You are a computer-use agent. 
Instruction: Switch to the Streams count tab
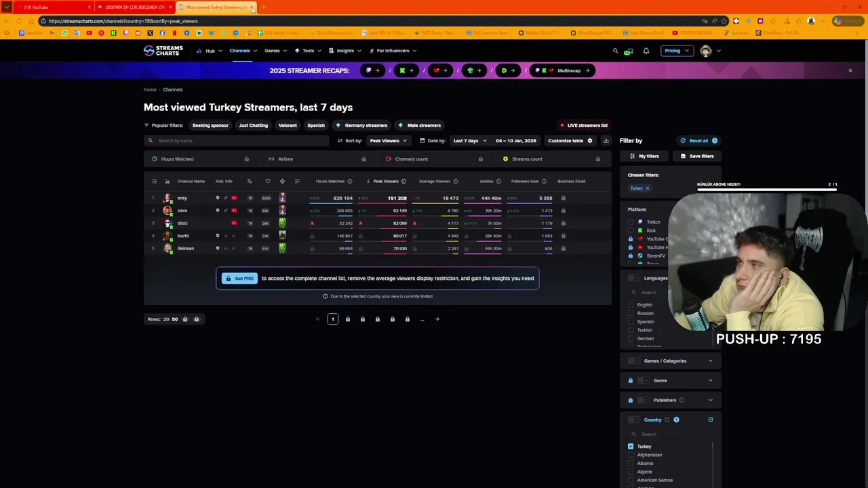(x=554, y=159)
